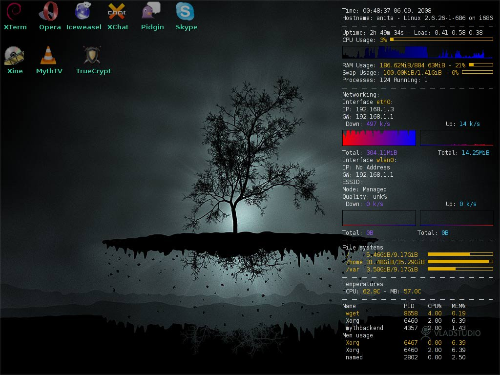Click the ESSID line
This screenshot has height=375, width=500.
tap(352, 182)
